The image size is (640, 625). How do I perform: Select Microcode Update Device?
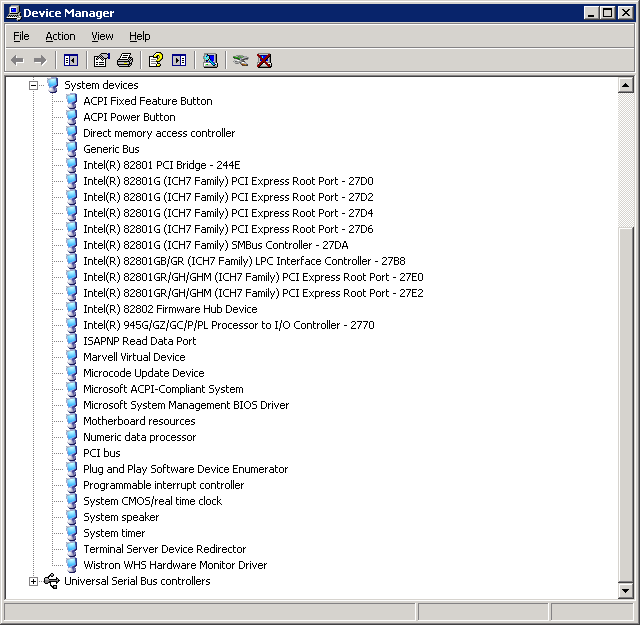pos(144,373)
